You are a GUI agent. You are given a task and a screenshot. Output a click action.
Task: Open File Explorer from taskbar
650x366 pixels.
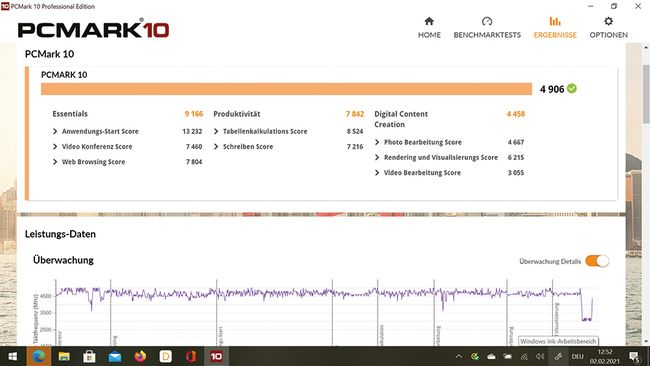(64, 356)
